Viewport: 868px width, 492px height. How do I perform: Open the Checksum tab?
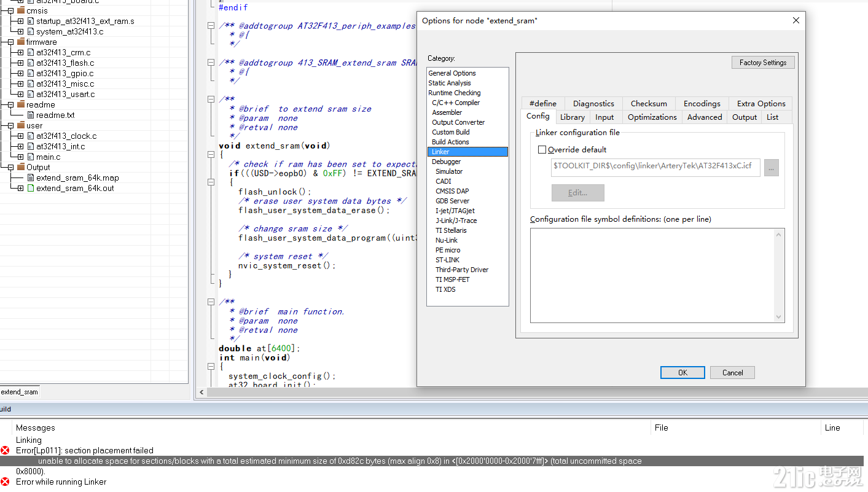point(649,103)
